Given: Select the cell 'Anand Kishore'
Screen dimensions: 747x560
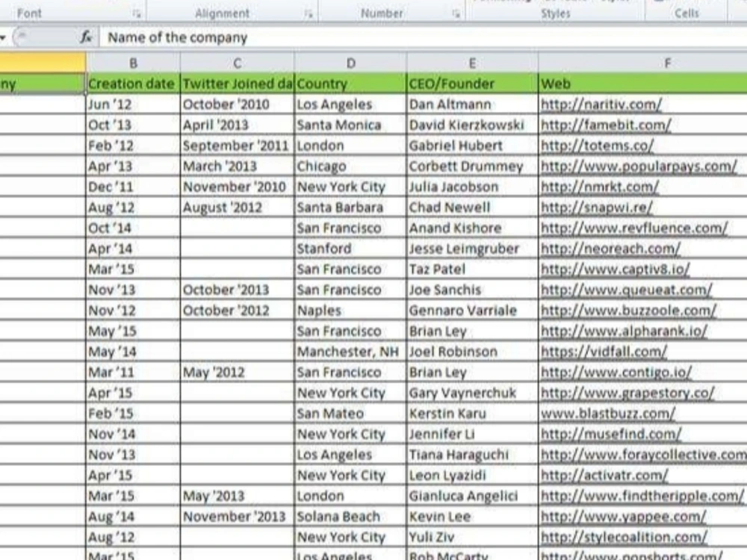Looking at the screenshot, I should [x=472, y=228].
